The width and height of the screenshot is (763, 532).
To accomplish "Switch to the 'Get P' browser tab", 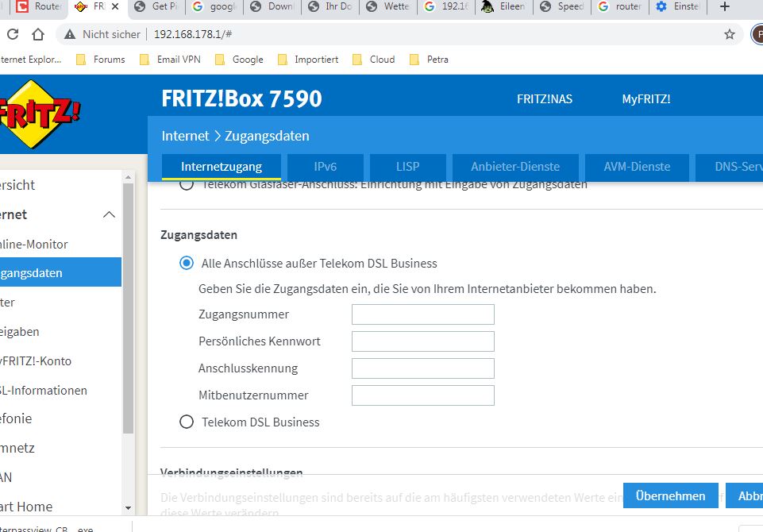I will tap(157, 6).
